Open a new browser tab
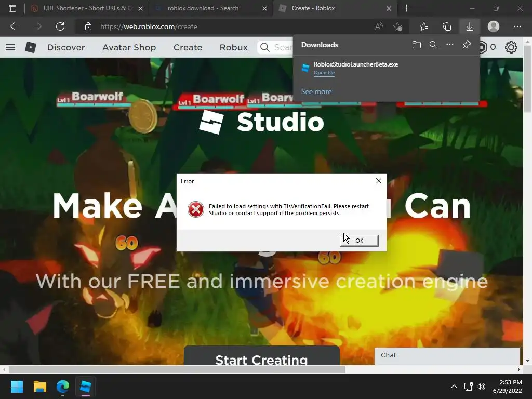Viewport: 532px width, 399px height. point(406,8)
